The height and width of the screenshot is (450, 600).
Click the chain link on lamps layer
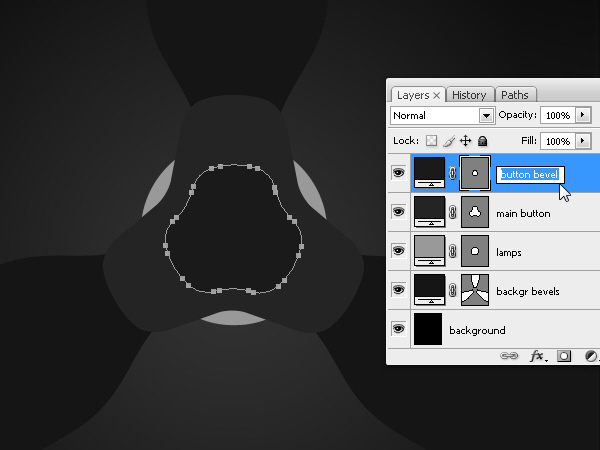coord(452,251)
